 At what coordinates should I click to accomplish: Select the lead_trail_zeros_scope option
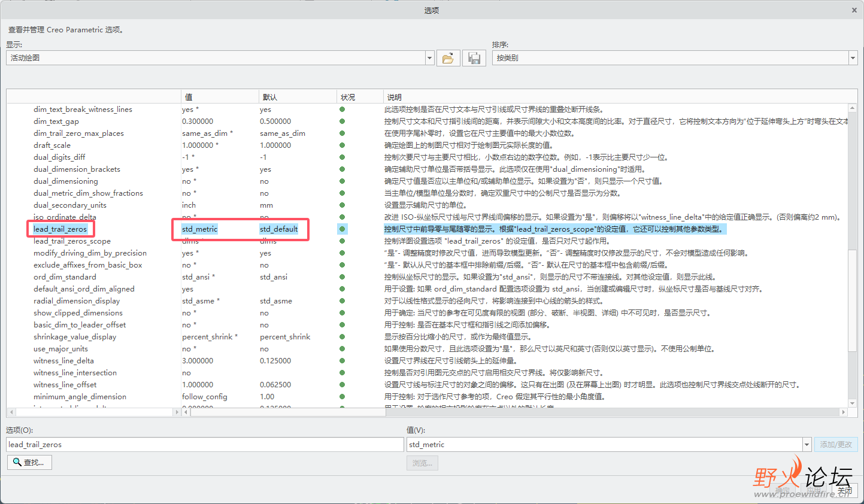[x=72, y=241]
